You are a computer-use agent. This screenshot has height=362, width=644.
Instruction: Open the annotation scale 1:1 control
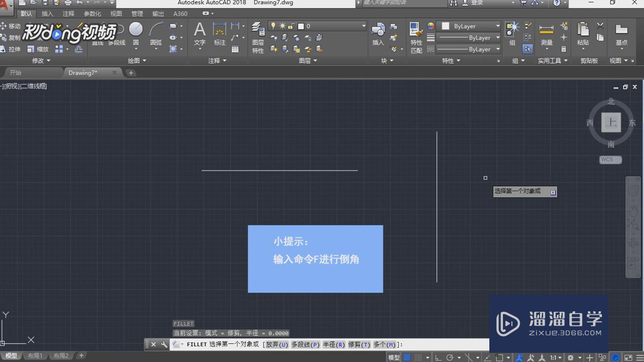[x=554, y=356]
